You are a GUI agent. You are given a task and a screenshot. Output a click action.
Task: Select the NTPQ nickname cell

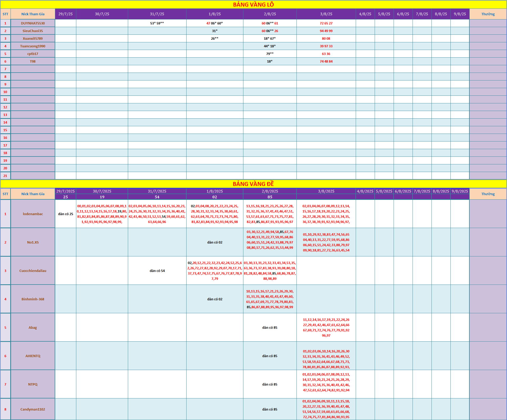[33, 384]
